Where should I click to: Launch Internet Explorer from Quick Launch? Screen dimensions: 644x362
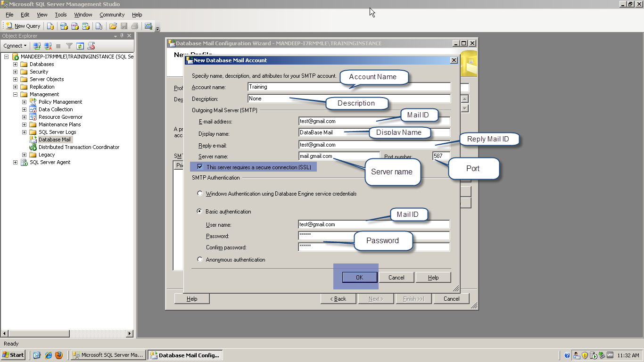pos(48,355)
